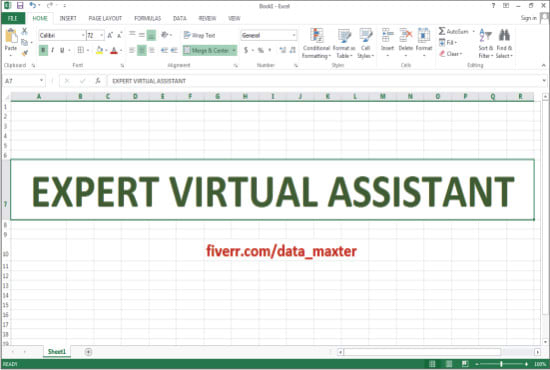Viewport: 550px width, 370px height.
Task: Select the Format Painter brush
Action: point(24,53)
